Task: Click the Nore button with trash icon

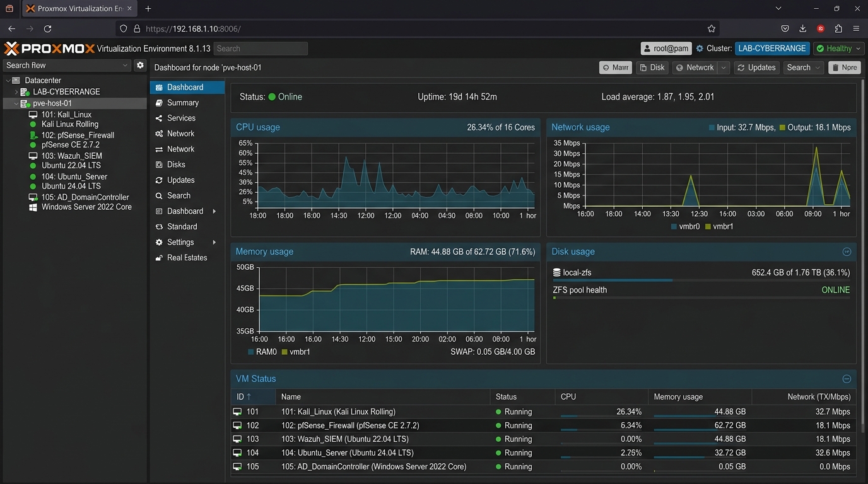Action: tap(844, 67)
